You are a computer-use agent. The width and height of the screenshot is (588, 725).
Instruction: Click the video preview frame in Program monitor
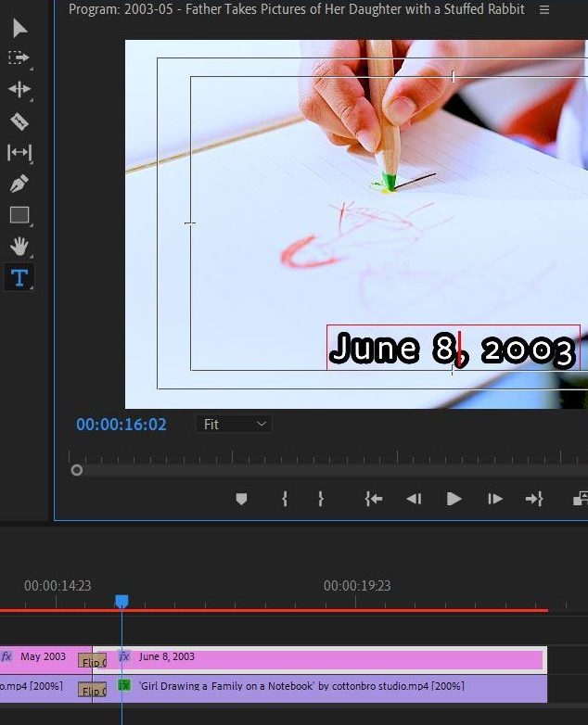[x=356, y=224]
